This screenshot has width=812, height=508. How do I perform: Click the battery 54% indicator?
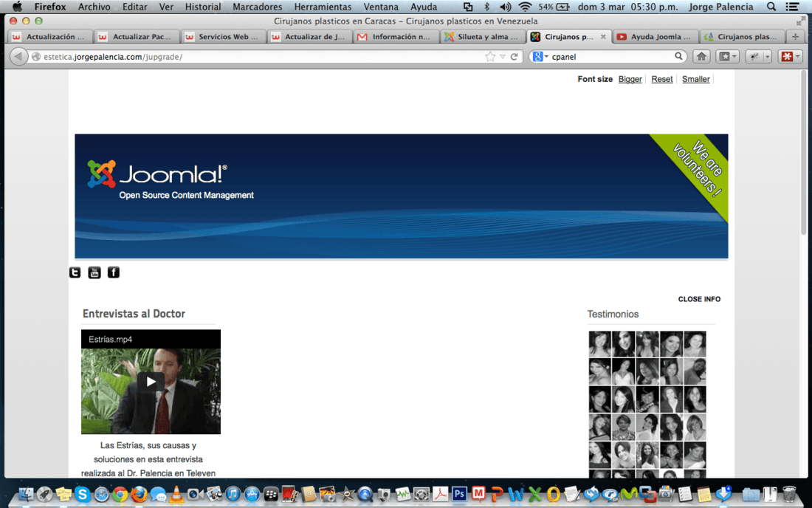[554, 7]
